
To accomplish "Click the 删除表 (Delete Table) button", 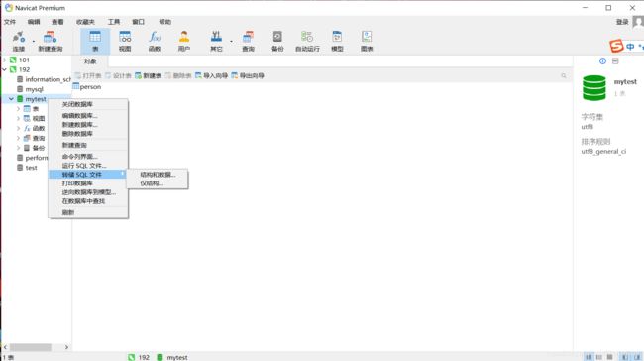I will (178, 75).
